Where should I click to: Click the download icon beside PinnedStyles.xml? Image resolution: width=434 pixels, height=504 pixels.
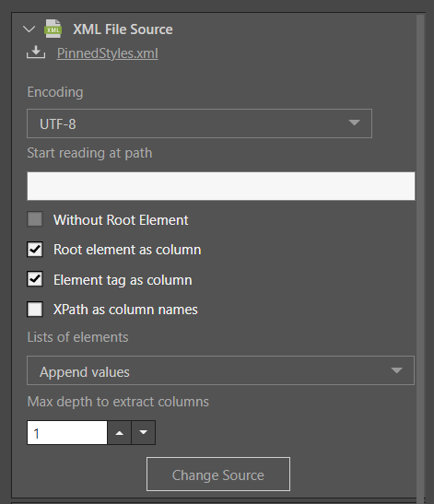(x=36, y=53)
